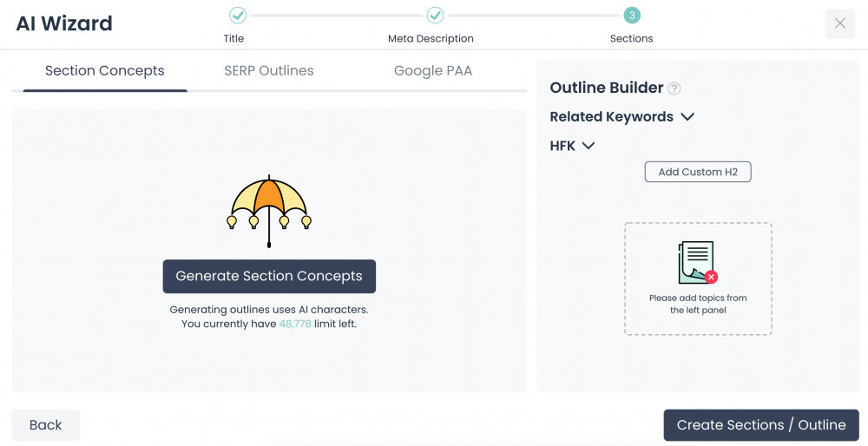Select the Sections step number circle
The height and width of the screenshot is (446, 868).
632,16
